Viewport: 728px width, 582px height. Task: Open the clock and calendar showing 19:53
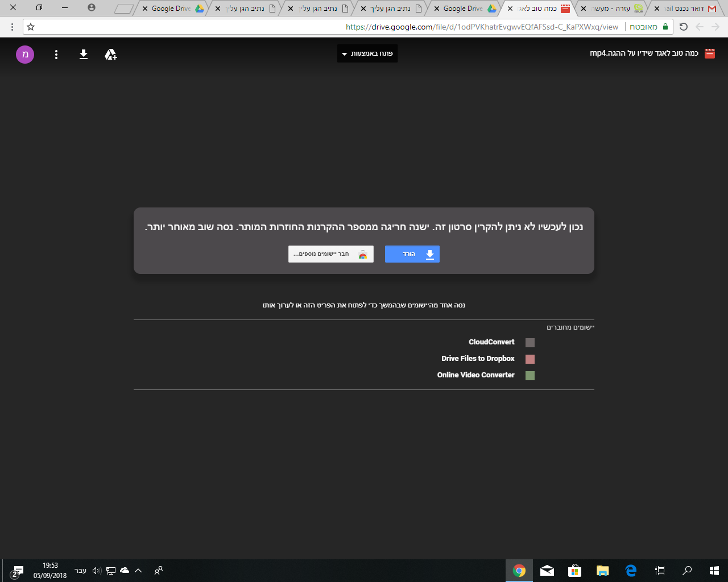point(50,571)
